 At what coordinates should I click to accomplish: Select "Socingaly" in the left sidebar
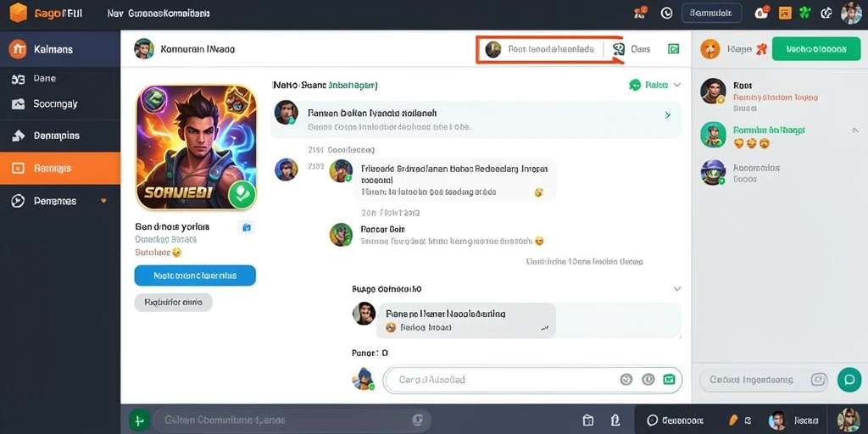point(60,103)
